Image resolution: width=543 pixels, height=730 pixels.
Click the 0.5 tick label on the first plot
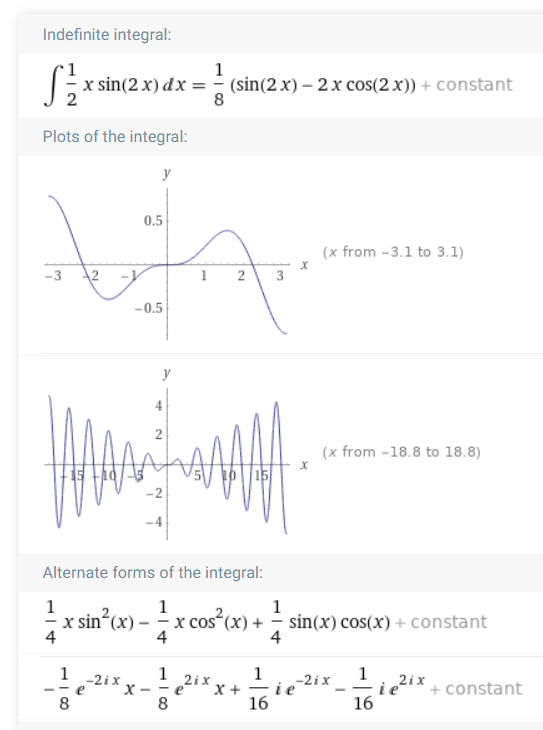[x=153, y=221]
